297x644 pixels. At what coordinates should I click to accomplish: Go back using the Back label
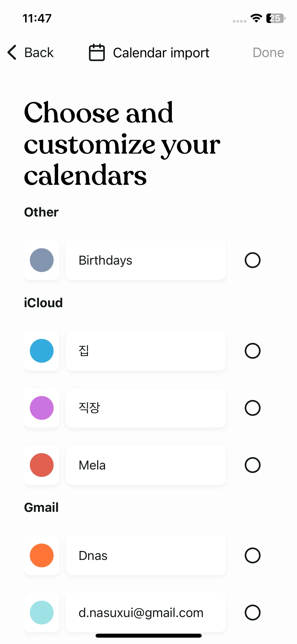(x=39, y=52)
